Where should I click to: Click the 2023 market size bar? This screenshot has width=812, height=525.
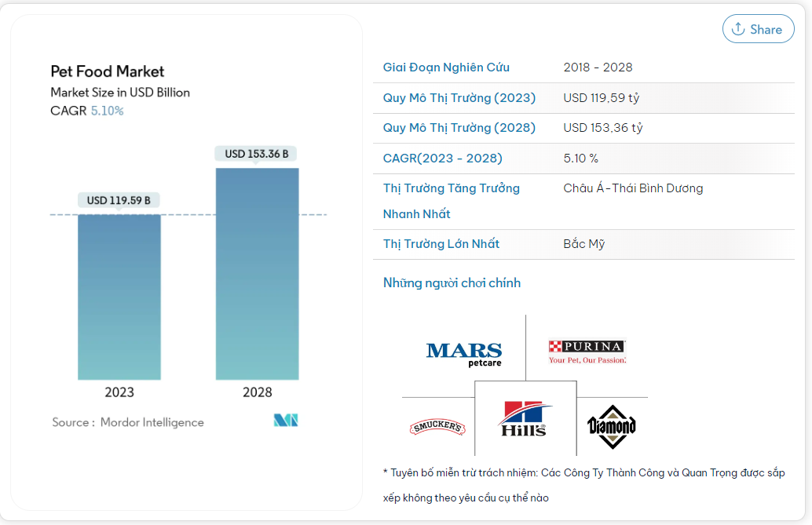[x=119, y=297]
